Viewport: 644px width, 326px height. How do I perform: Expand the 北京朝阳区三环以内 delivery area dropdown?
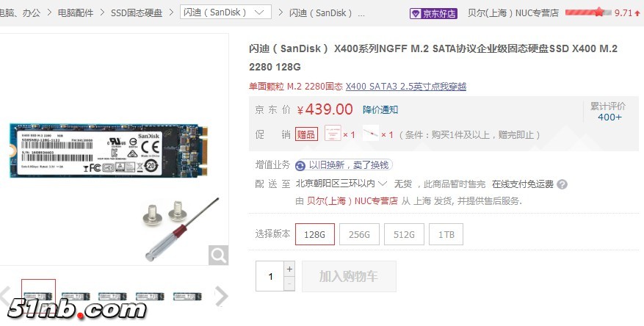click(x=341, y=184)
